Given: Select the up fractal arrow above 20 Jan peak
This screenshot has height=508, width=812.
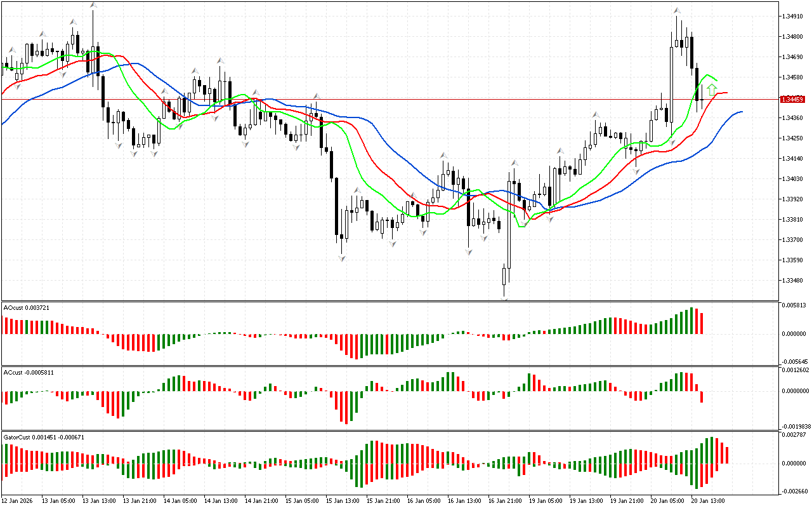Looking at the screenshot, I should coord(678,11).
